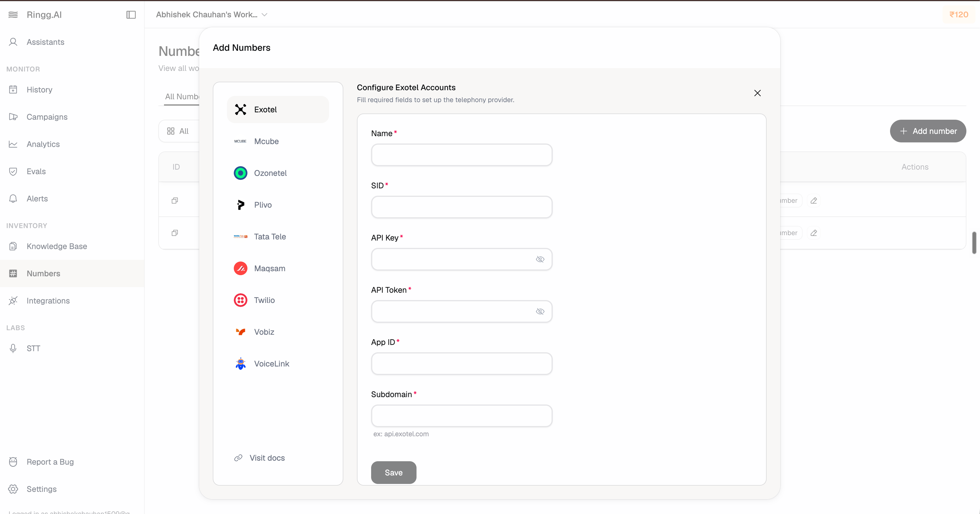980x514 pixels.
Task: Save the Exotel account configuration
Action: pyautogui.click(x=393, y=472)
